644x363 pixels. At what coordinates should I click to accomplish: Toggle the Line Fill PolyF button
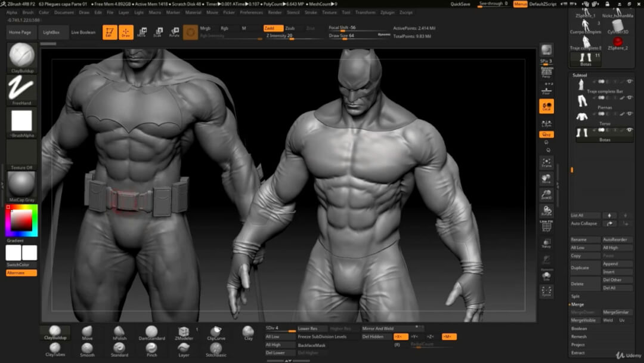pos(546,226)
